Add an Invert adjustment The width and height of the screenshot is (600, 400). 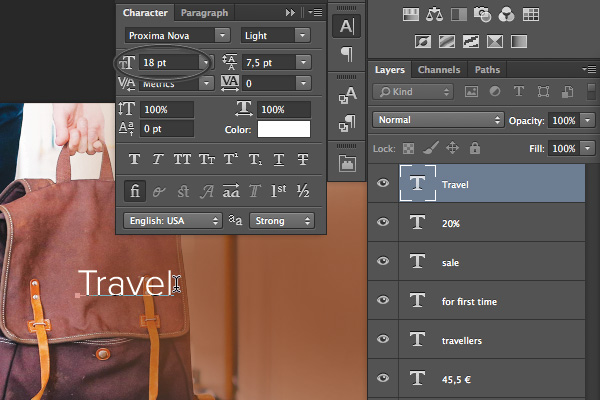coord(423,41)
